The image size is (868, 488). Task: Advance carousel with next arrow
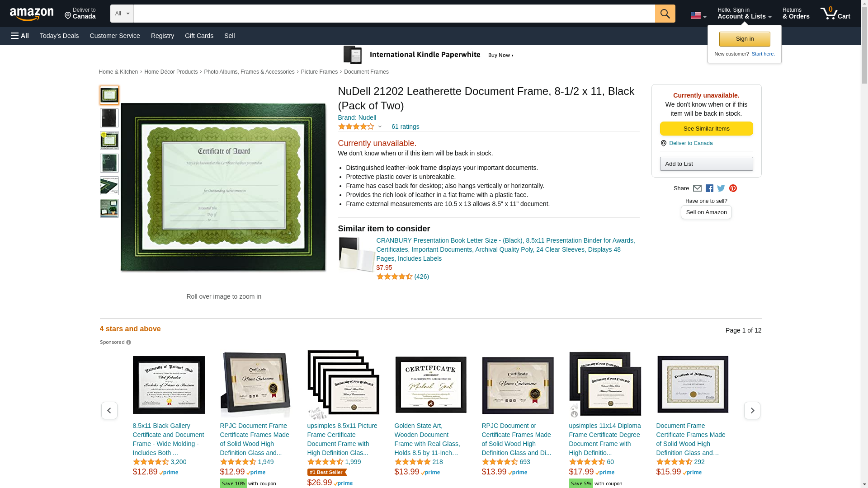click(752, 411)
